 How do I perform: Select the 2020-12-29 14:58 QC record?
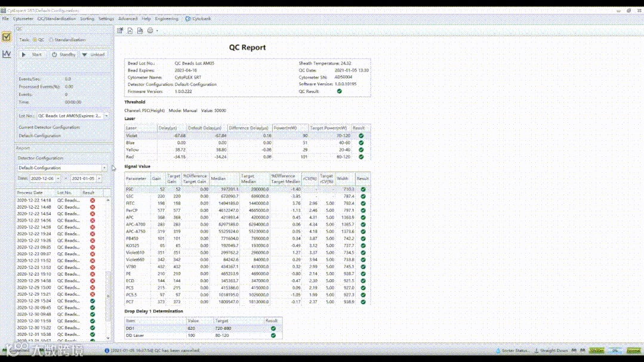[x=61, y=281]
